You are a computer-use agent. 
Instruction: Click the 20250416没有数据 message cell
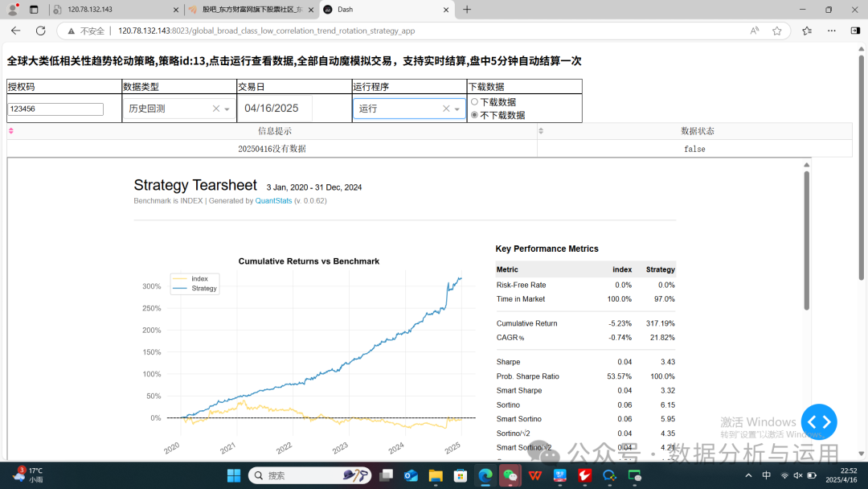[x=272, y=149]
